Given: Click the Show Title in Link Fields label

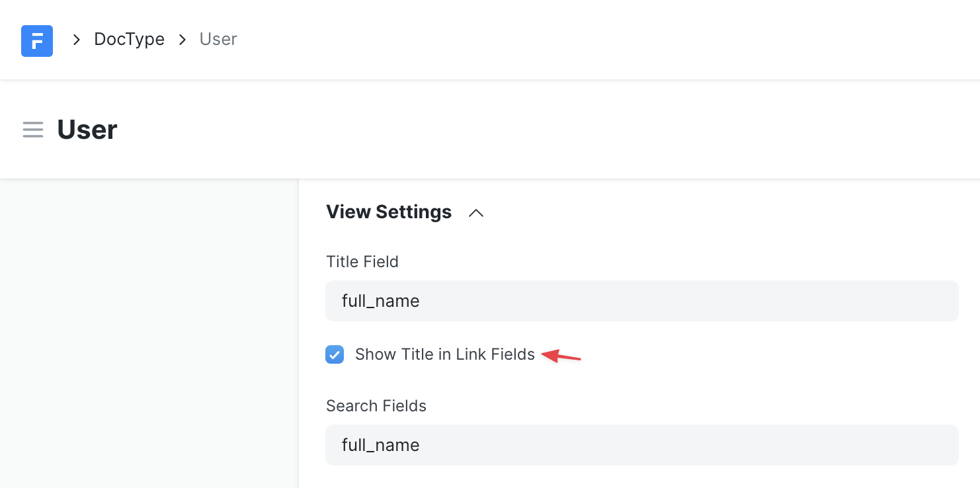Looking at the screenshot, I should point(444,354).
